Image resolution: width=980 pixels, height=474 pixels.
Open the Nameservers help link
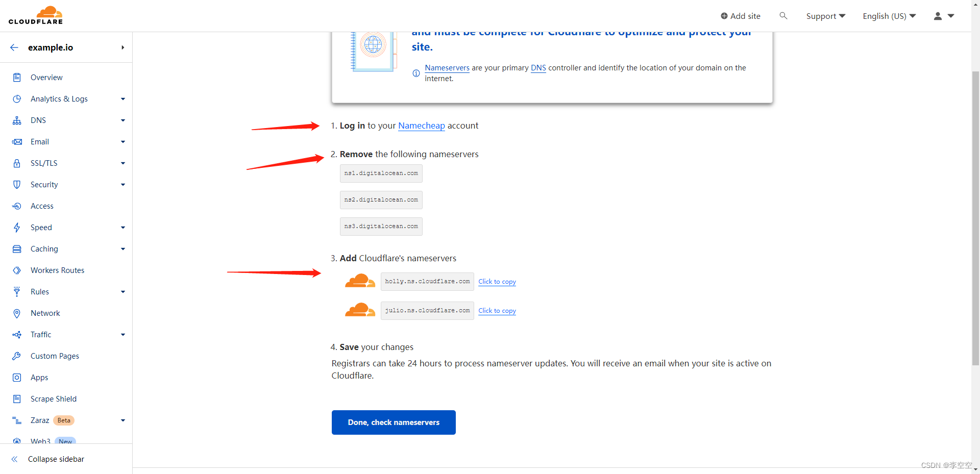[447, 68]
